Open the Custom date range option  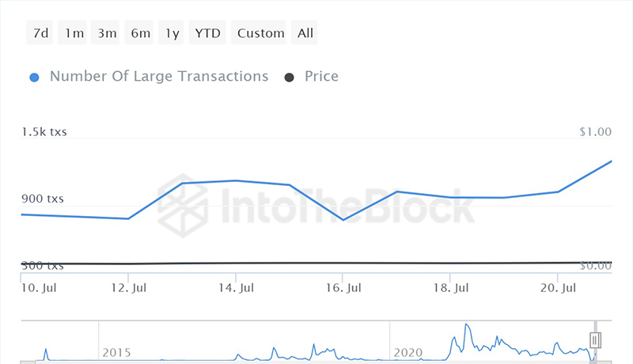[x=260, y=33]
